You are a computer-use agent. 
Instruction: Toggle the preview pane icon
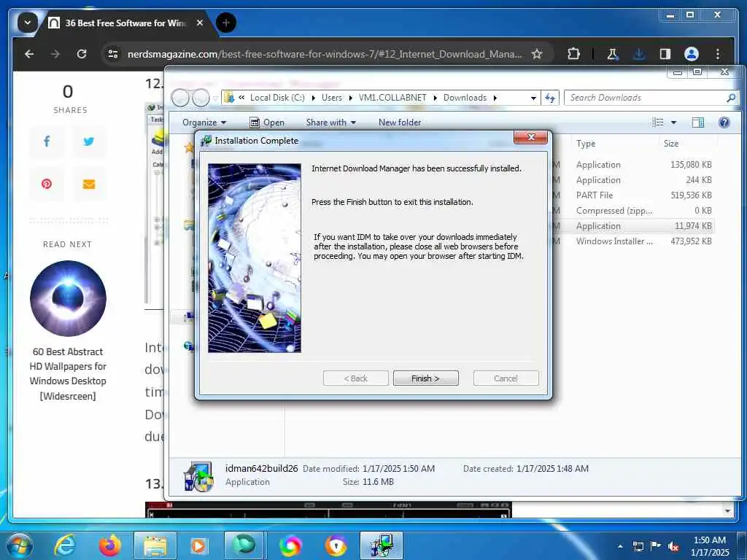coord(698,122)
